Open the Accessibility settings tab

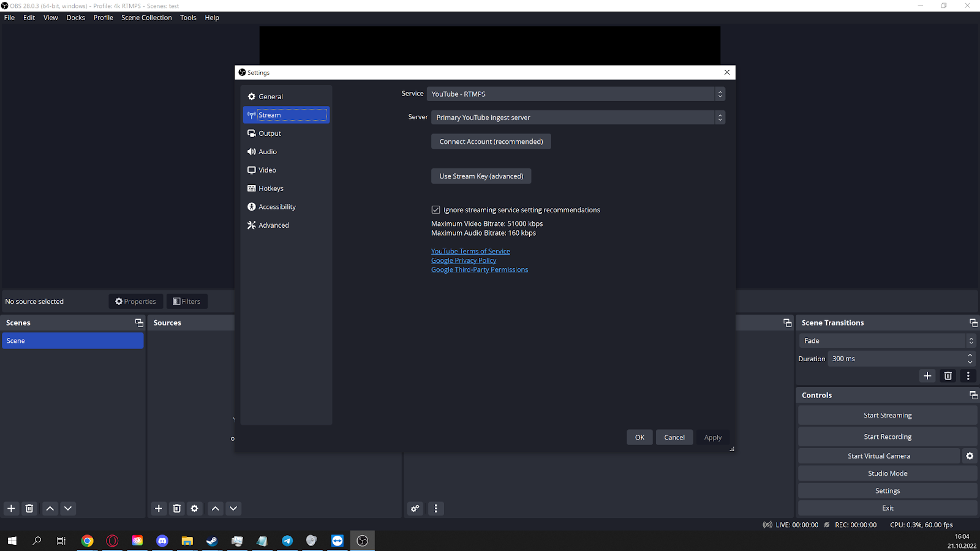(x=286, y=207)
